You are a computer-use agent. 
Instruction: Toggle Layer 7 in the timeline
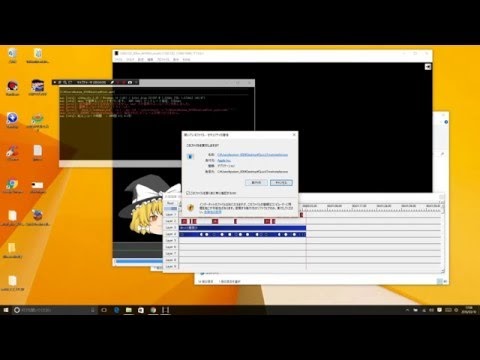170,253
